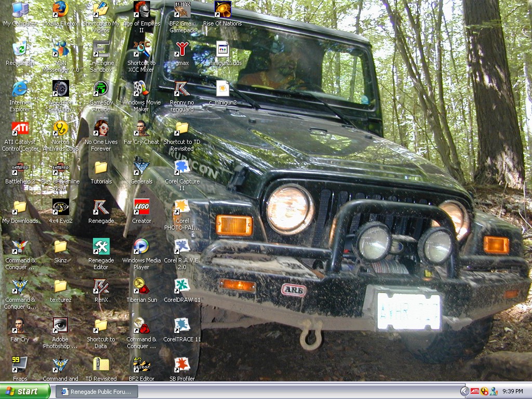Click the Windows Movie Maker icon
Screen dimensions: 532x399
141,89
